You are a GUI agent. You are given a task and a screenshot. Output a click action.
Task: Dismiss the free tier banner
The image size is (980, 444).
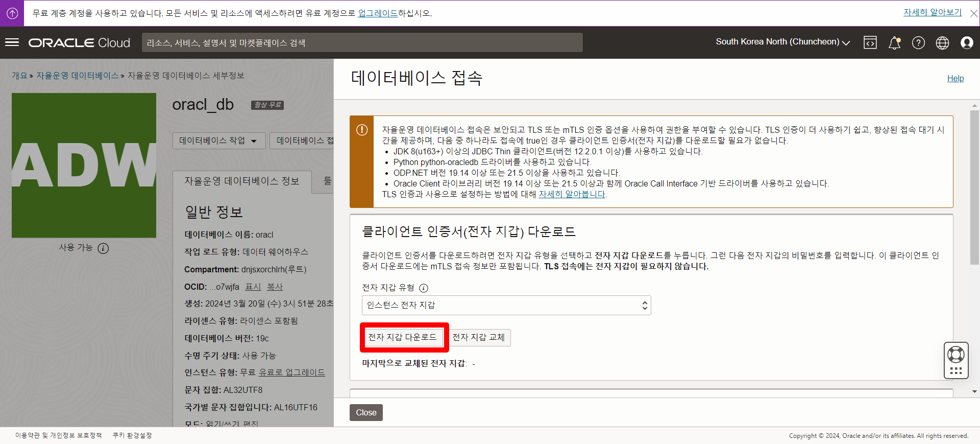pos(974,13)
